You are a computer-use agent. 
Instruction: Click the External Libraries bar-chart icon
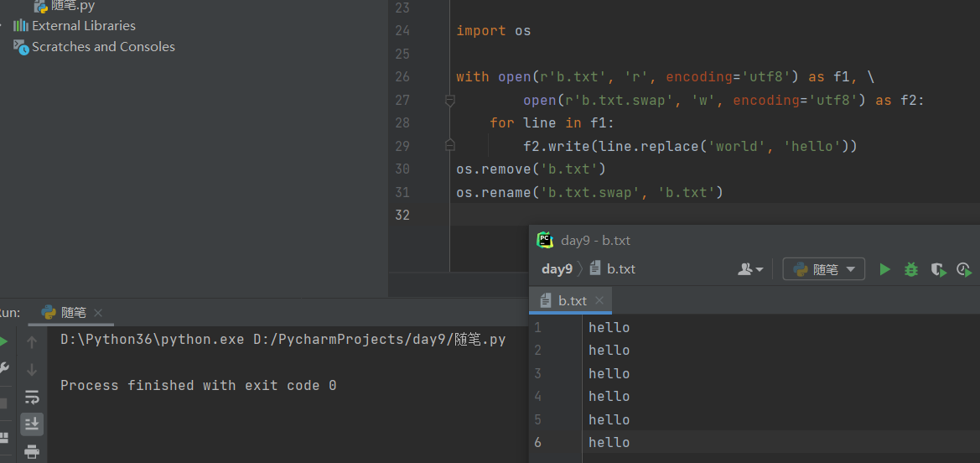tap(21, 26)
